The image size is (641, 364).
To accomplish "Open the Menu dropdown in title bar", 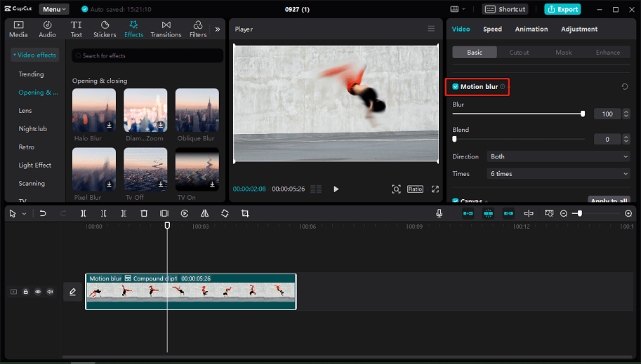I will (x=54, y=9).
